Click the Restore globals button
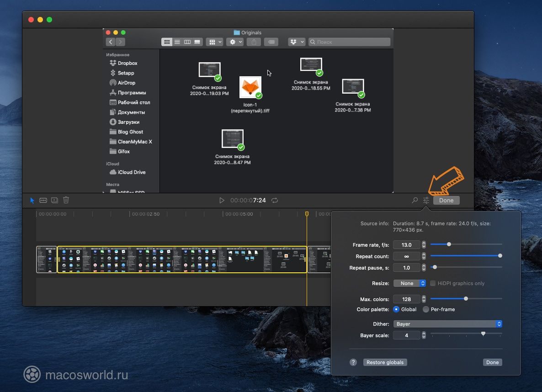Screen dimensions: 542x392 [385, 362]
